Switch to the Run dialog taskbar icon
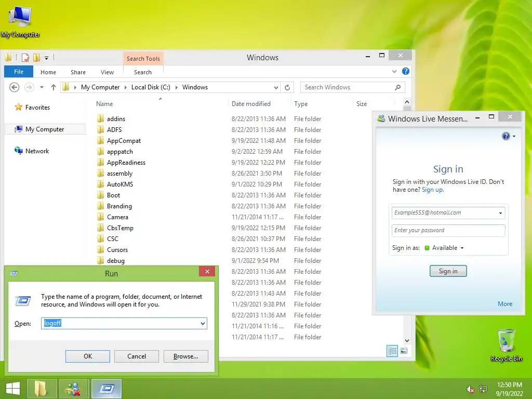This screenshot has height=399, width=532. click(107, 389)
